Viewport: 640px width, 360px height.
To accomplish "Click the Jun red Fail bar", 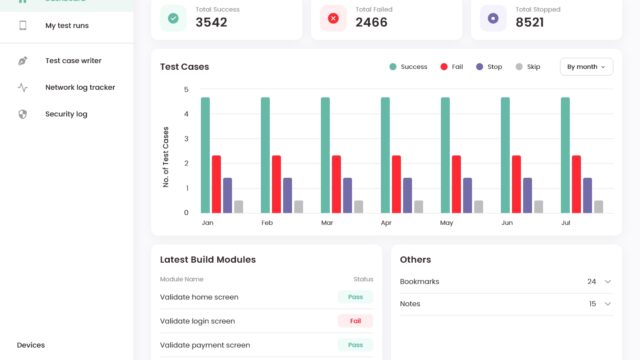I will (516, 184).
